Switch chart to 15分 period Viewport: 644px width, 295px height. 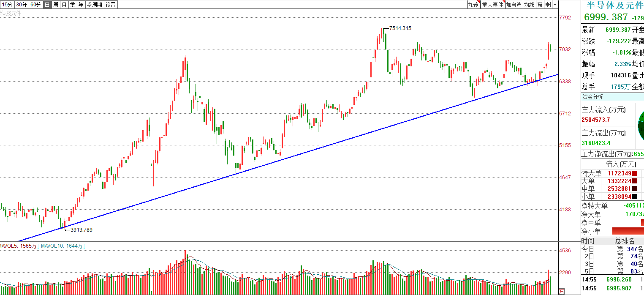click(x=7, y=5)
